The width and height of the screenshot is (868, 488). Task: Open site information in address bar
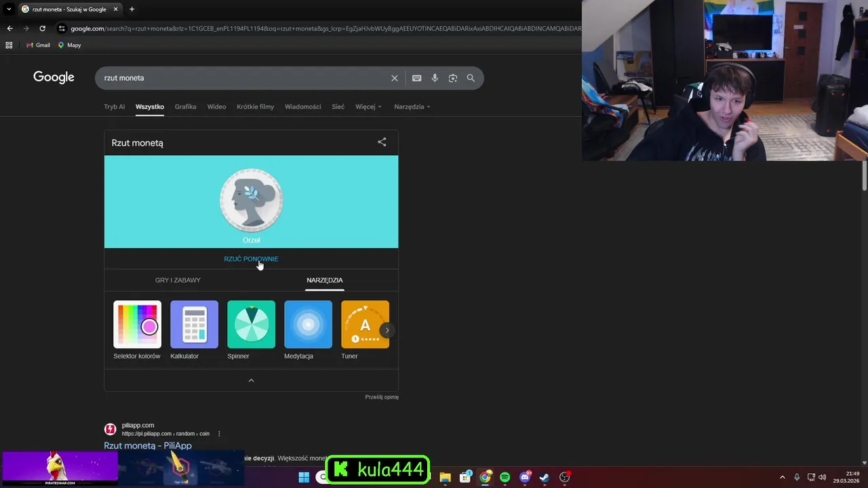(62, 28)
